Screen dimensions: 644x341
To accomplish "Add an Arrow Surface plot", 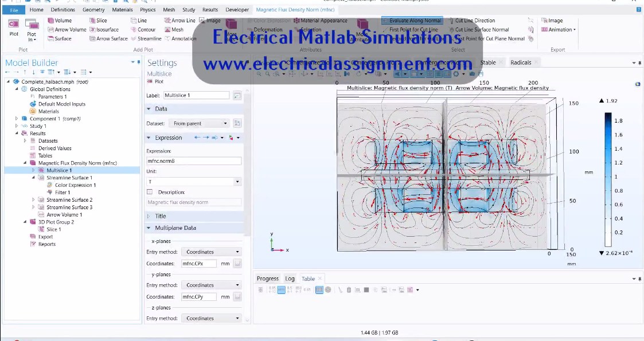I will coord(108,38).
